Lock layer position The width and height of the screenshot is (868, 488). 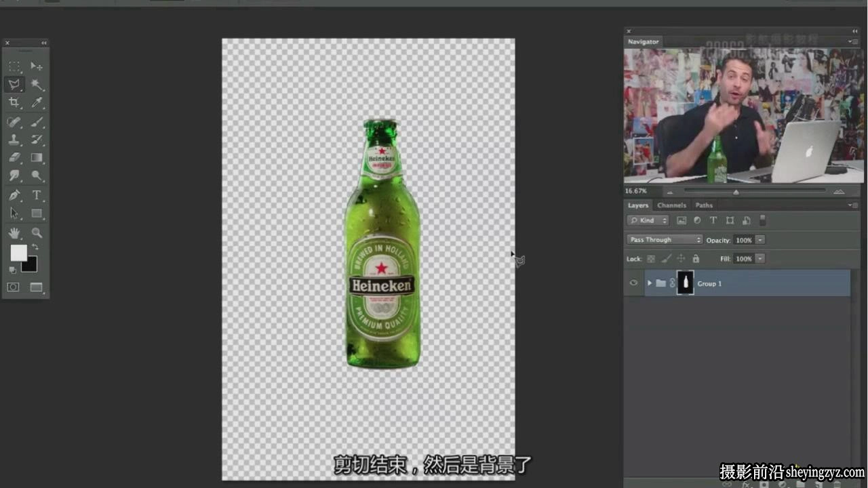pos(681,259)
